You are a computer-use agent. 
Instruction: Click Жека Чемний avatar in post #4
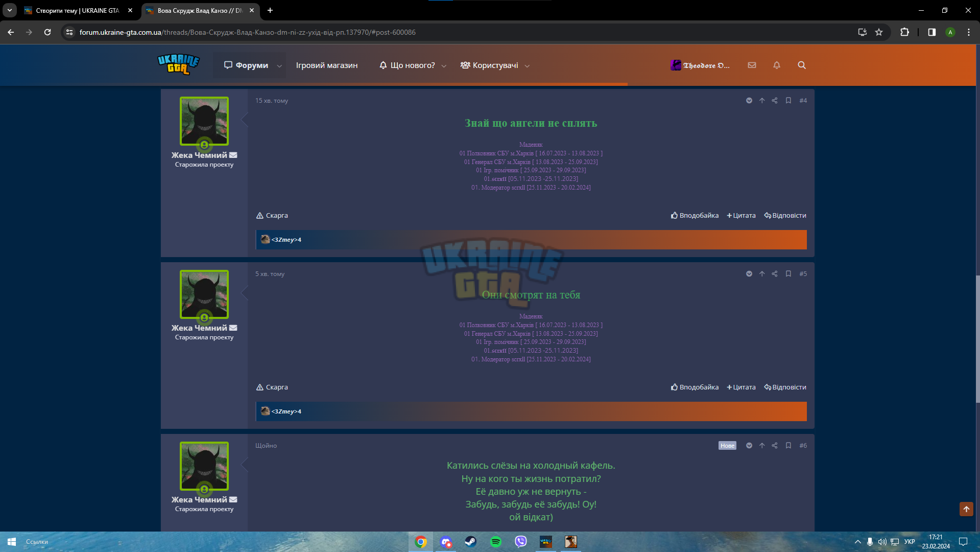[x=204, y=121]
